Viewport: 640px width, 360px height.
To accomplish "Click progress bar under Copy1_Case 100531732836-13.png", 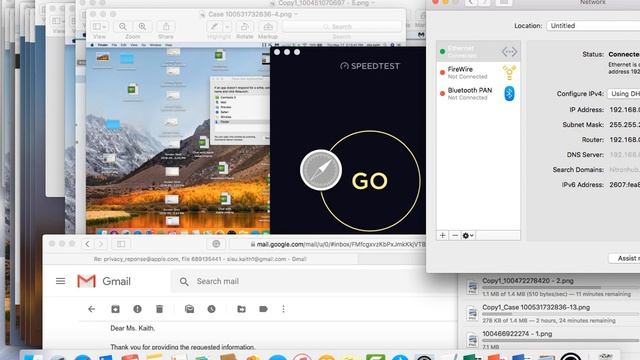I will pos(561,314).
